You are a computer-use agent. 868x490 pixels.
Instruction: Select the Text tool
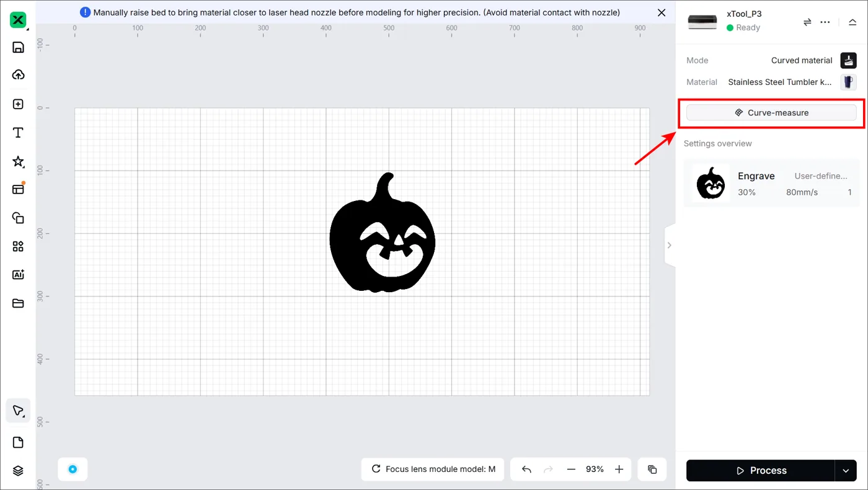point(18,133)
